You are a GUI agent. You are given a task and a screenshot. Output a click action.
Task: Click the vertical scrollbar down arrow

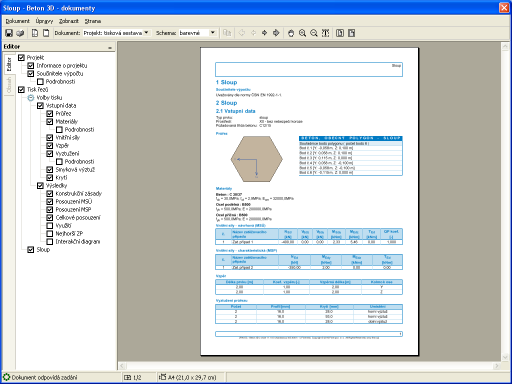point(505,357)
